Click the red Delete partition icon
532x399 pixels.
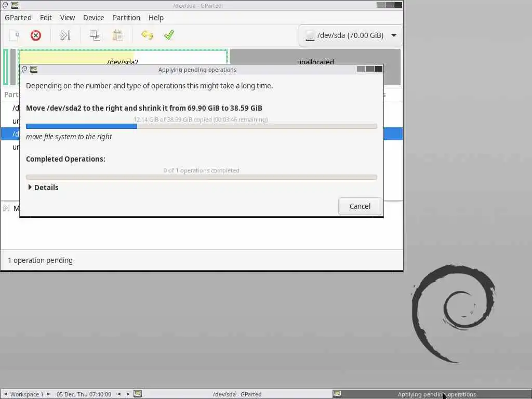(36, 35)
